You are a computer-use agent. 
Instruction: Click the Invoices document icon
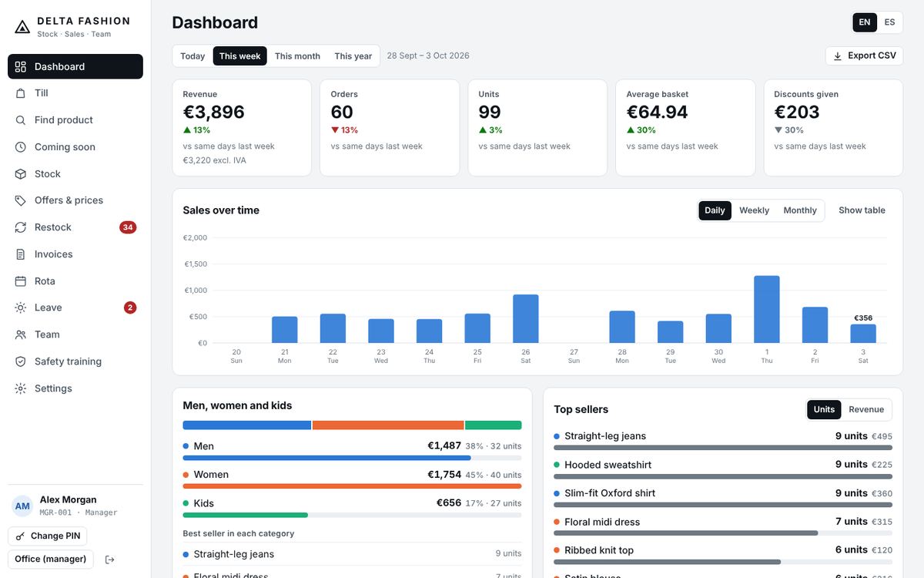tap(21, 254)
